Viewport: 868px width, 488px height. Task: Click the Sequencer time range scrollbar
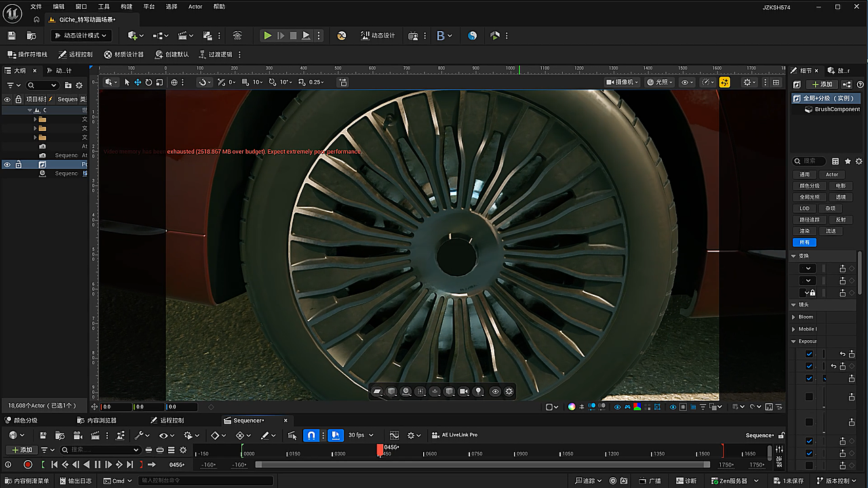pos(482,464)
